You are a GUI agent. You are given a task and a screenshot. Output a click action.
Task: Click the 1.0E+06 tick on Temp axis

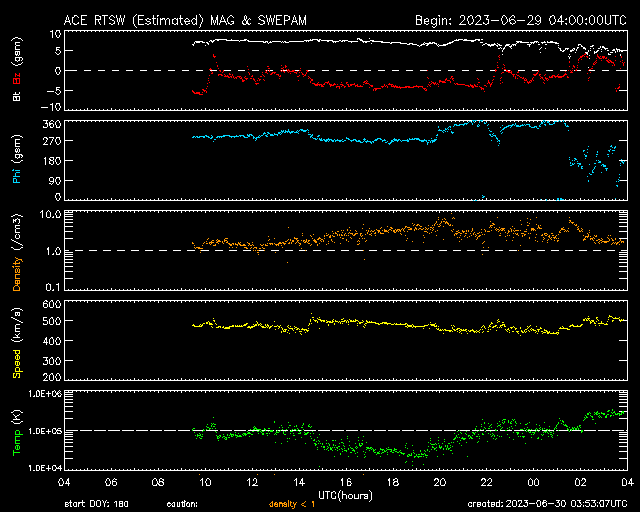coord(45,394)
